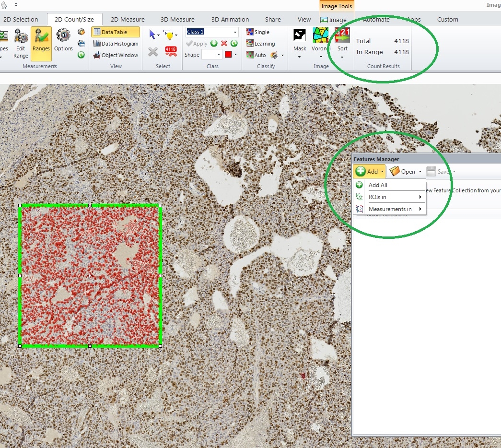501x448 pixels.
Task: Switch to the 2D Selection tab
Action: pos(21,20)
